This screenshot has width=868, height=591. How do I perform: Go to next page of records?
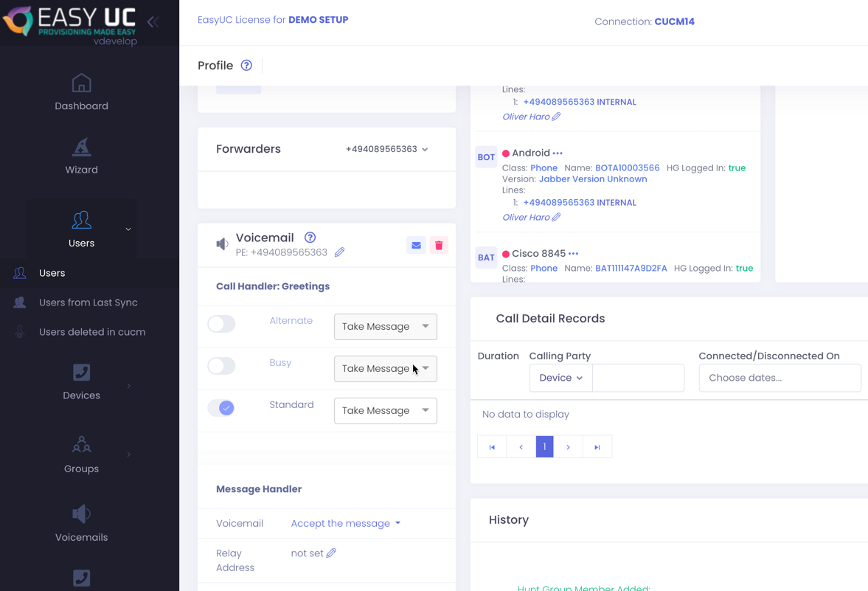click(x=568, y=447)
